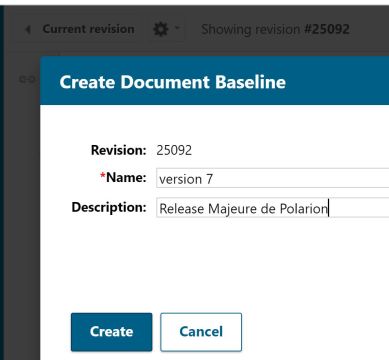389x360 pixels.
Task: Click the red required asterisk
Action: [103, 176]
